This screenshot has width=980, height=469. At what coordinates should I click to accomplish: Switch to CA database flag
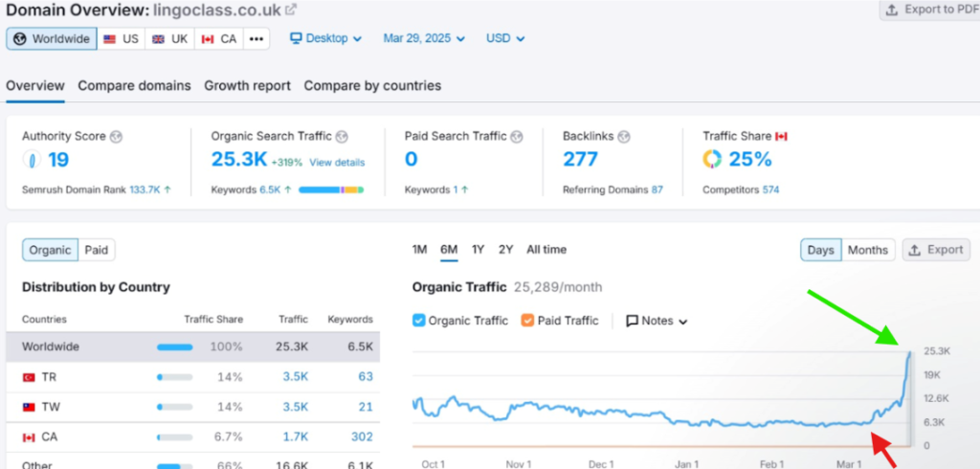(219, 39)
